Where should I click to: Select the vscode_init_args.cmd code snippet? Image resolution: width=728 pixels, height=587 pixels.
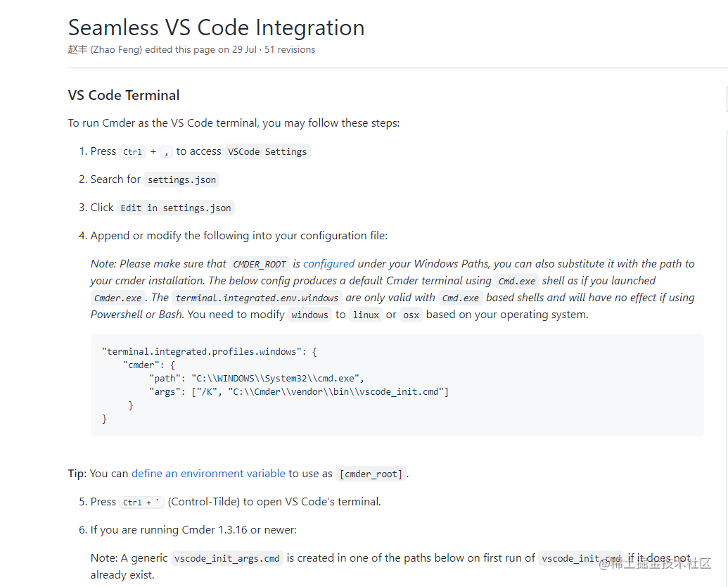(x=226, y=557)
